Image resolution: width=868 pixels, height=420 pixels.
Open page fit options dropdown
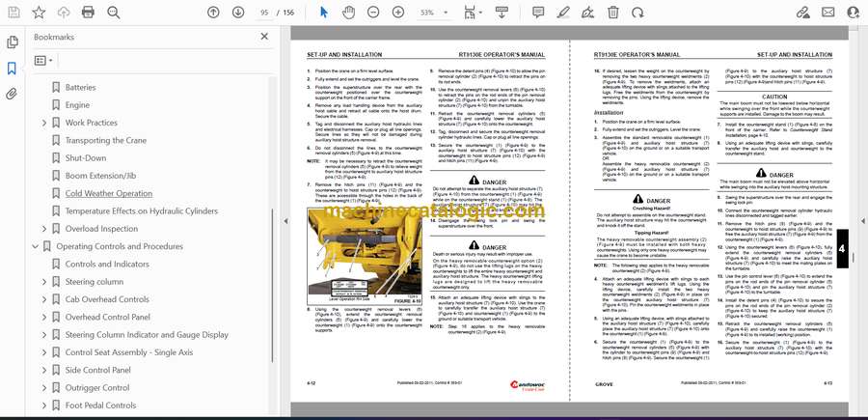pyautogui.click(x=473, y=13)
